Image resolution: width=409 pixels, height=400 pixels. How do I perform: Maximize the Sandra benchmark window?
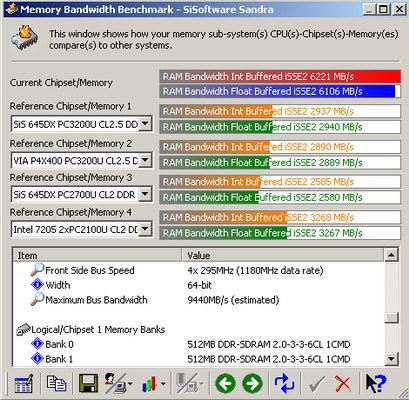tap(384, 9)
